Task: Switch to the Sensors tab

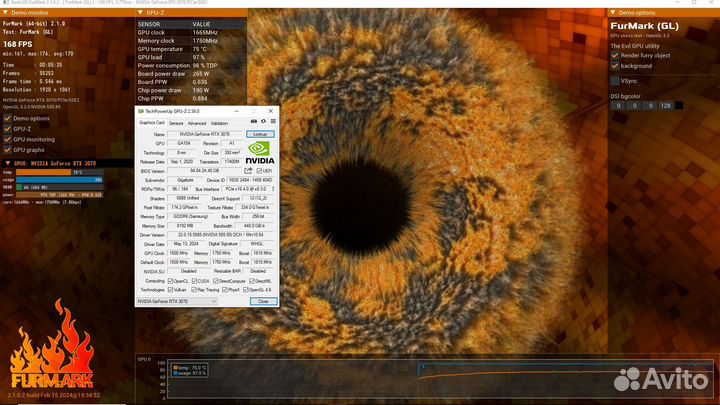Action: pyautogui.click(x=176, y=124)
